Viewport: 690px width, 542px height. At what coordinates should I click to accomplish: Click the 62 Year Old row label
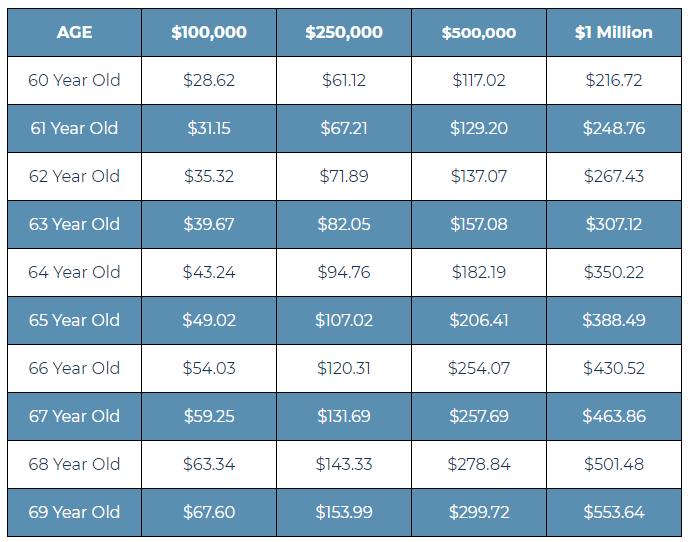(74, 176)
